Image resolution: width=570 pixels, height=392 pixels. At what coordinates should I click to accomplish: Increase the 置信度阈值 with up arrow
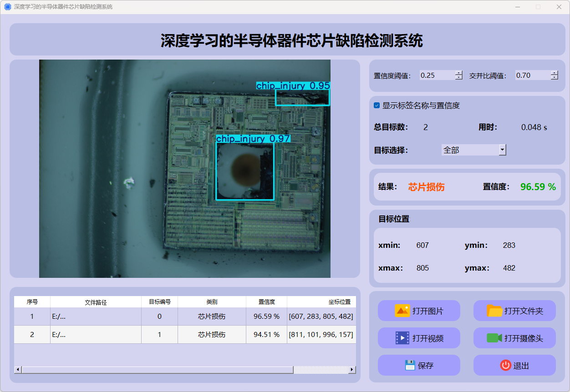458,73
